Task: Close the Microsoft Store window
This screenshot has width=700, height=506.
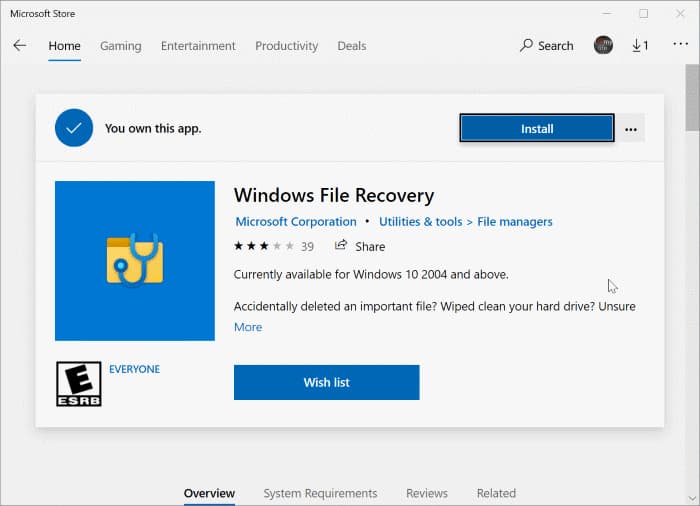Action: pyautogui.click(x=680, y=14)
